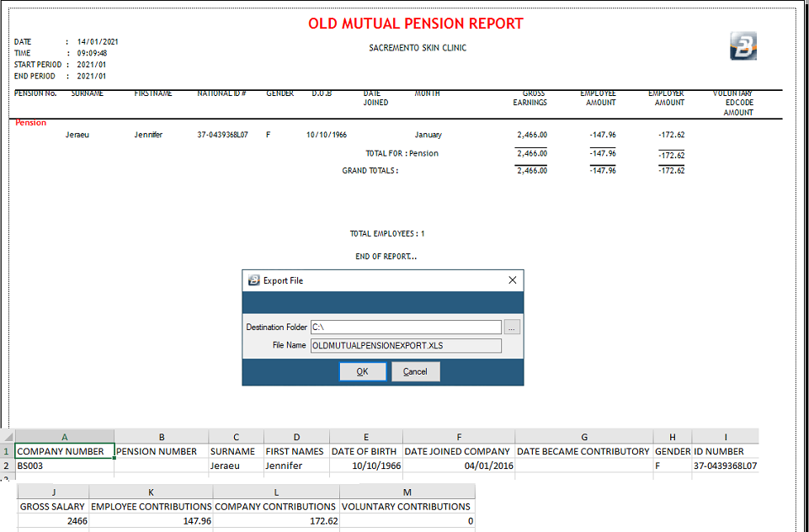This screenshot has width=809, height=532.
Task: Click the SURNAME spreadsheet cell
Action: [x=237, y=451]
